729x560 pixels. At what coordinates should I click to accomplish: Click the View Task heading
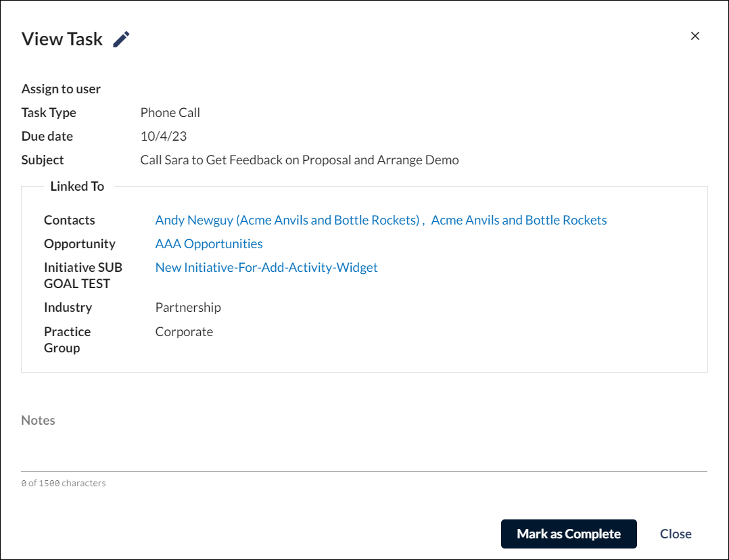[62, 39]
